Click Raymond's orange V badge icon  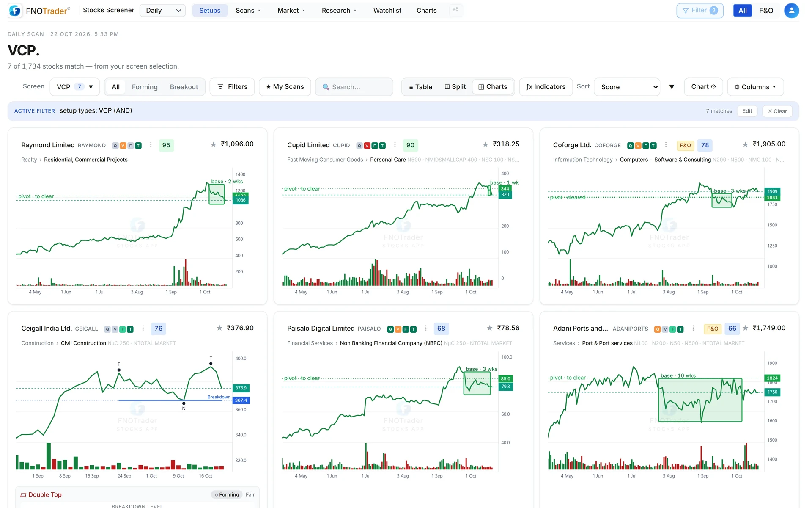[123, 146]
